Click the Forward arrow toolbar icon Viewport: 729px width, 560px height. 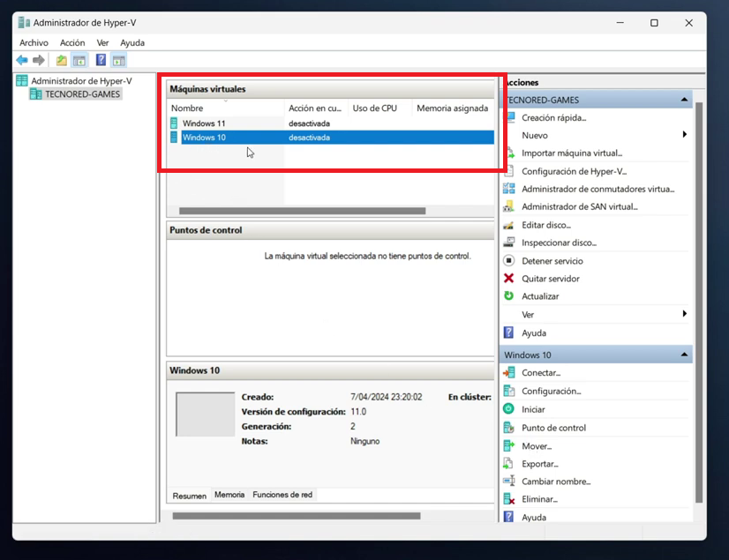39,60
